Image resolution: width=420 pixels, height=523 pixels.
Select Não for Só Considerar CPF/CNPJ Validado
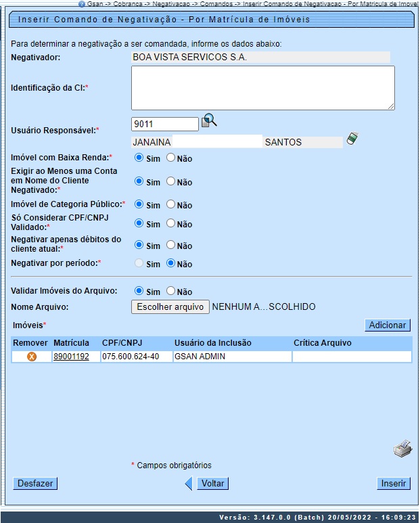point(171,223)
